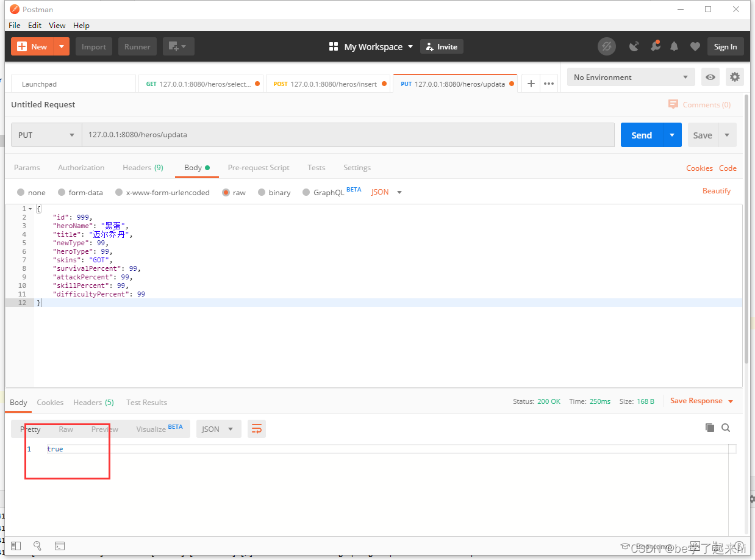Toggle the sidebar from status bar
Screen dimensions: 755x560
click(x=16, y=546)
